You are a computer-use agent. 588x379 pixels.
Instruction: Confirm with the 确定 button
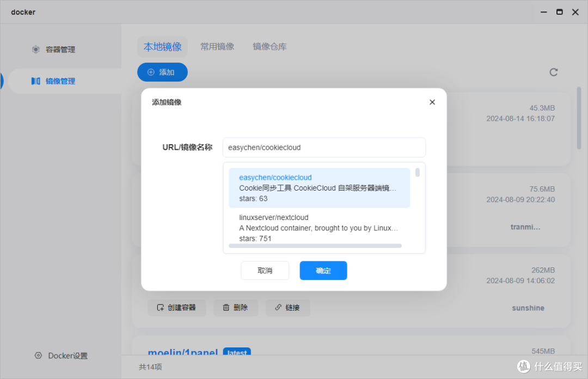pyautogui.click(x=323, y=270)
